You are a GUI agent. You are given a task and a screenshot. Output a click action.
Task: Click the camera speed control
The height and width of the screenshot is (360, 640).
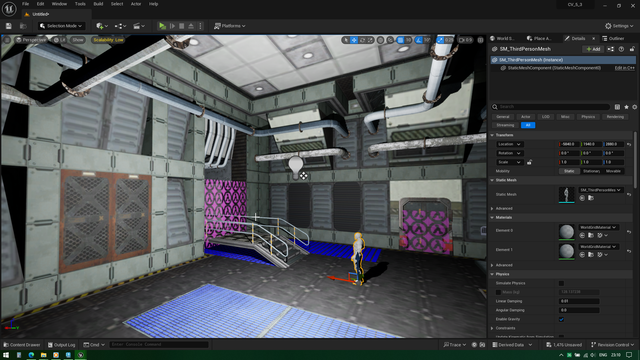pyautogui.click(x=465, y=40)
